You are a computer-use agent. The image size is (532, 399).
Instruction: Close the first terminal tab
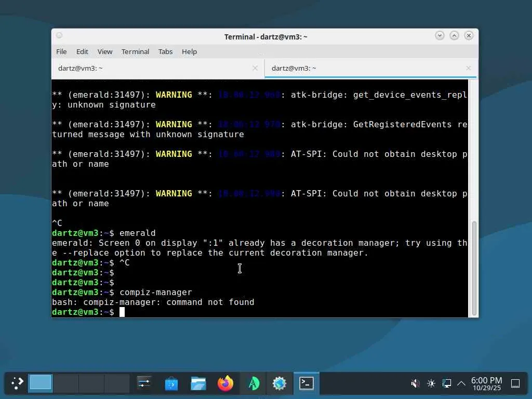click(255, 68)
